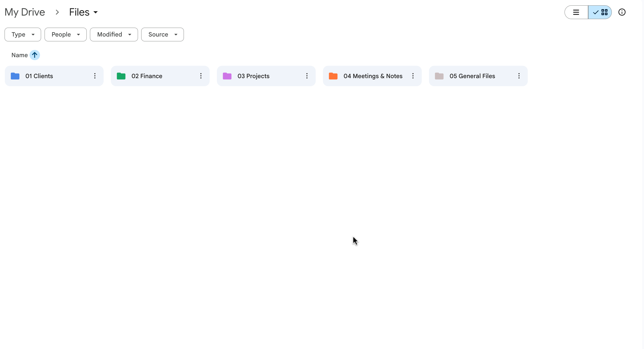The width and height of the screenshot is (644, 349).
Task: Open the Files folder dropdown menu
Action: coord(83,12)
